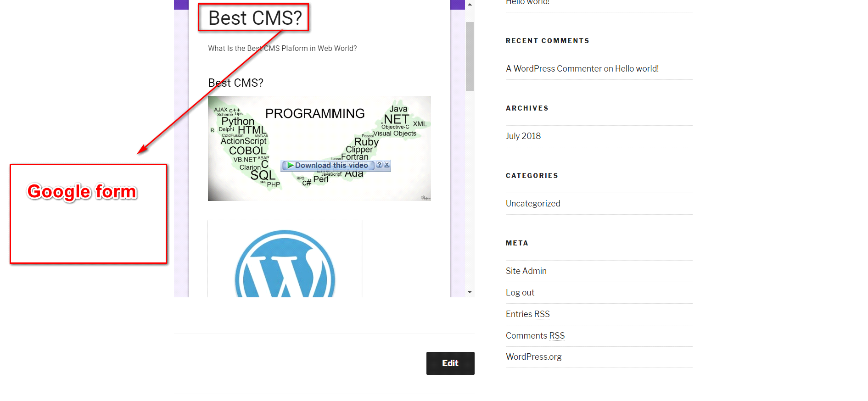Click the Hello world! recent post link at top

(528, 2)
